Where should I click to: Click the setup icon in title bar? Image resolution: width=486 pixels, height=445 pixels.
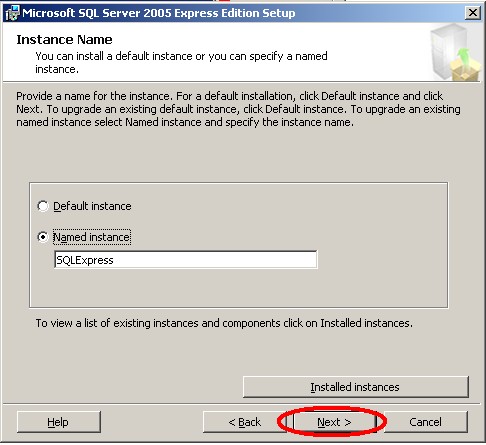tap(12, 13)
